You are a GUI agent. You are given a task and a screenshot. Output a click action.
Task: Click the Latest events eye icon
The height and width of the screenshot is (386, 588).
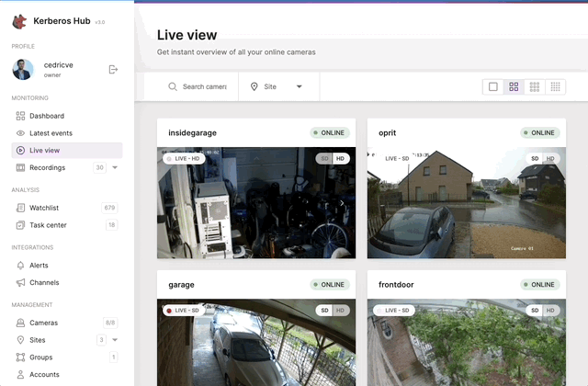[x=20, y=133]
